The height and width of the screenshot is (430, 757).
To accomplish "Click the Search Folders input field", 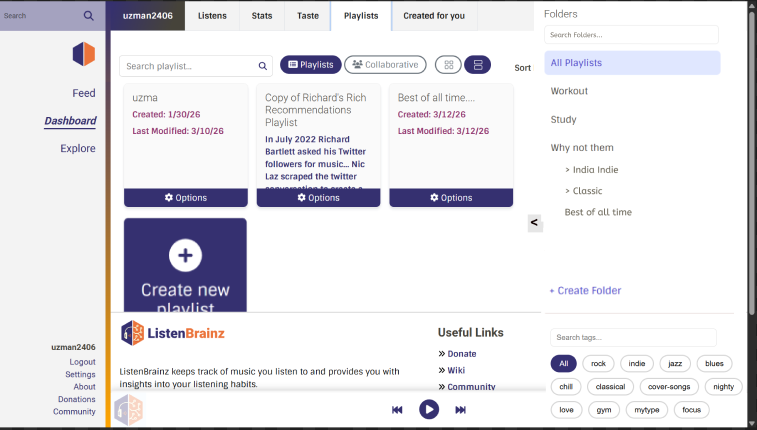I will [631, 35].
